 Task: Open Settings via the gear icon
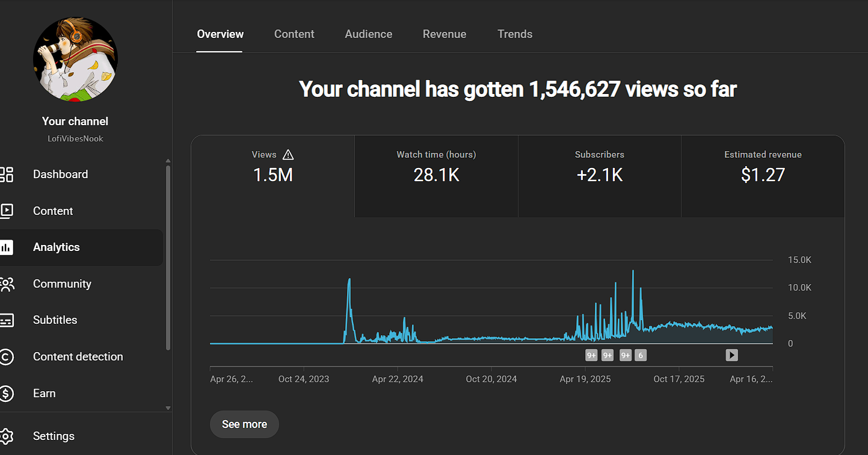pyautogui.click(x=7, y=436)
